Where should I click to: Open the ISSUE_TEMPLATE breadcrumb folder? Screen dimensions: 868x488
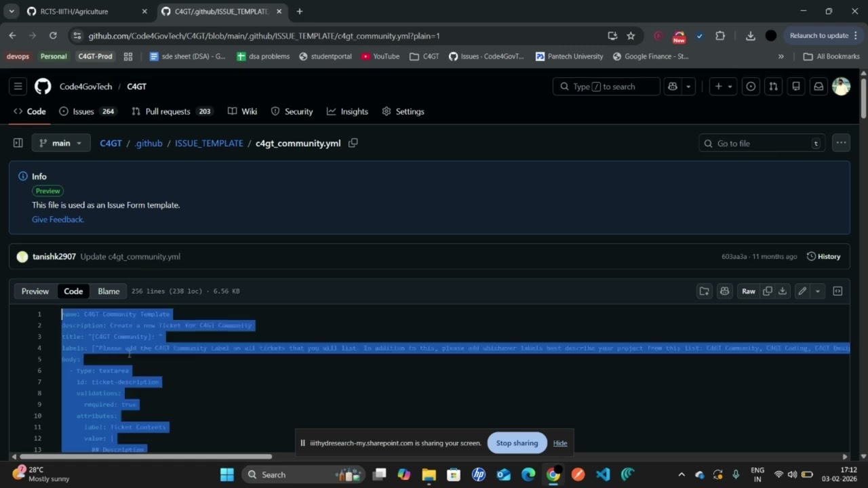(209, 143)
